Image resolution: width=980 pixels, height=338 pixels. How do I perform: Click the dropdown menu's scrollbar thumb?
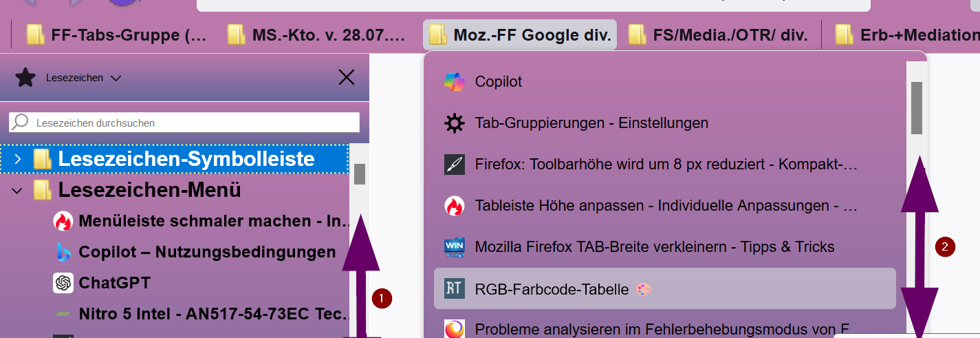917,108
